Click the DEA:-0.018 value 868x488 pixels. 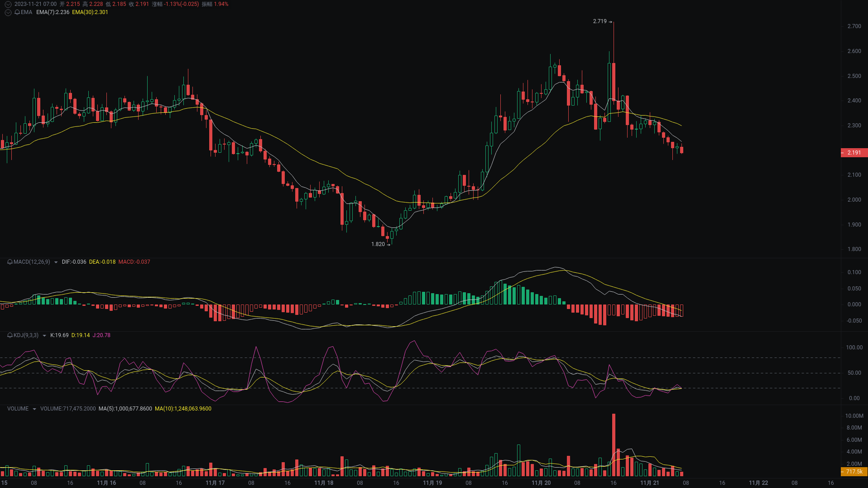pos(102,262)
